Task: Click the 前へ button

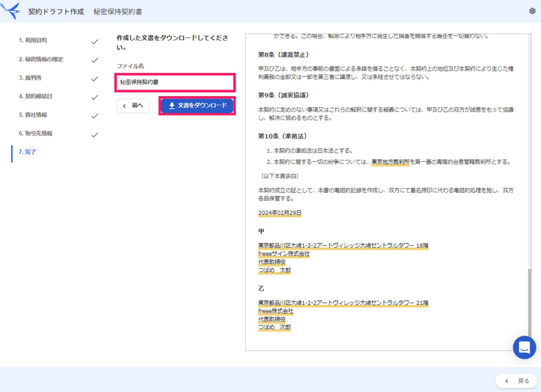Action: (133, 106)
